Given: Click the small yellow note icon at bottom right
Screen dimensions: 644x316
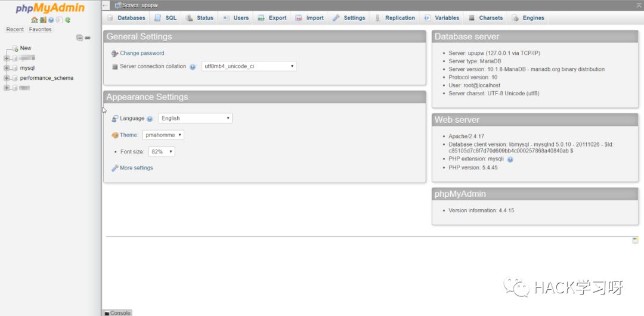Looking at the screenshot, I should tap(635, 240).
